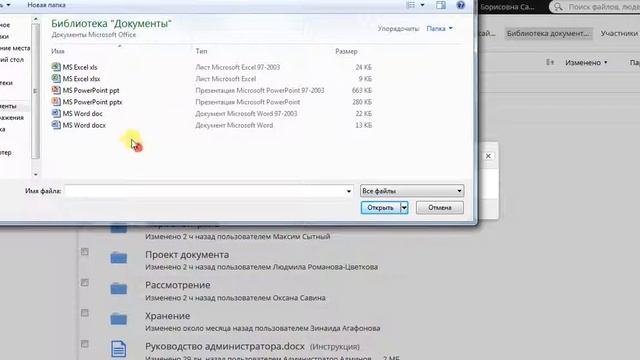Image resolution: width=640 pixels, height=360 pixels.
Task: Open the Проект документа folder link
Action: (x=187, y=255)
